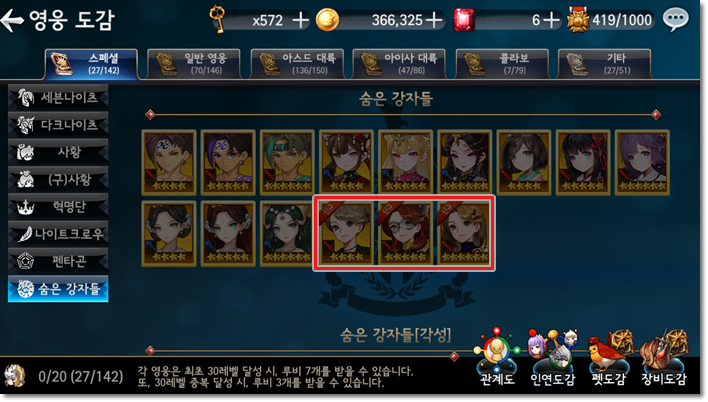This screenshot has height=402, width=708.
Task: Choose the 혁명단 category
Action: (x=58, y=207)
